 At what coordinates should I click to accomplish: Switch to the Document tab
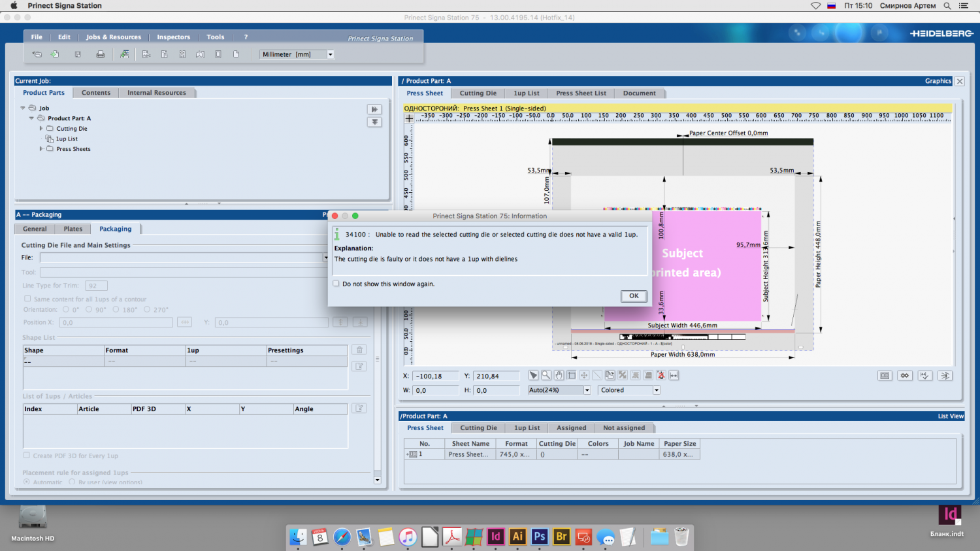pos(640,93)
